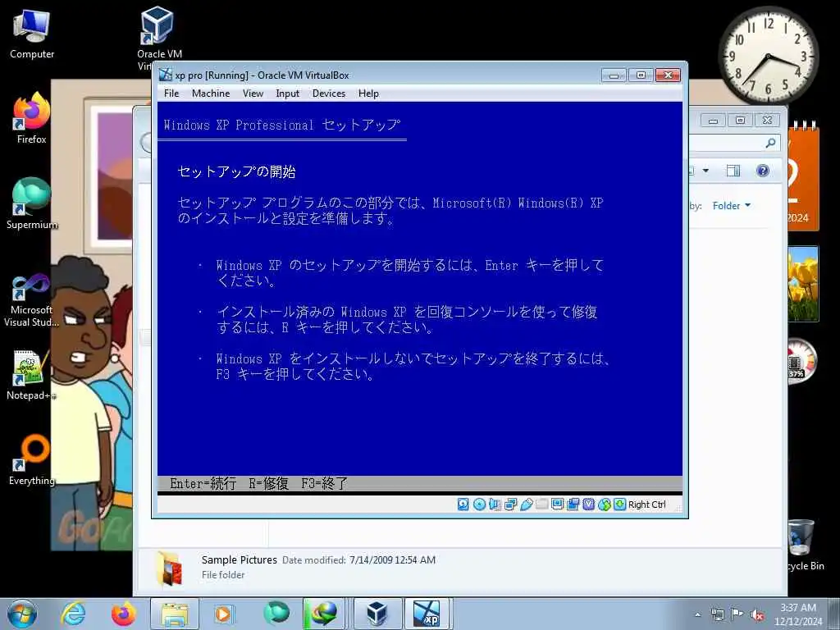Screen dimensions: 840x630
Task: Switch to xp pro VM taskbar button
Action: (x=427, y=614)
